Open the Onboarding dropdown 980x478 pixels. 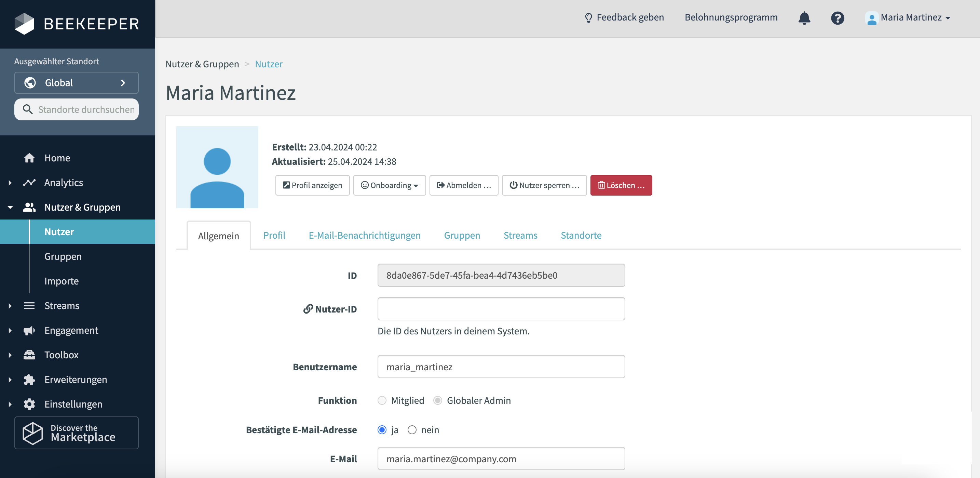pos(389,185)
